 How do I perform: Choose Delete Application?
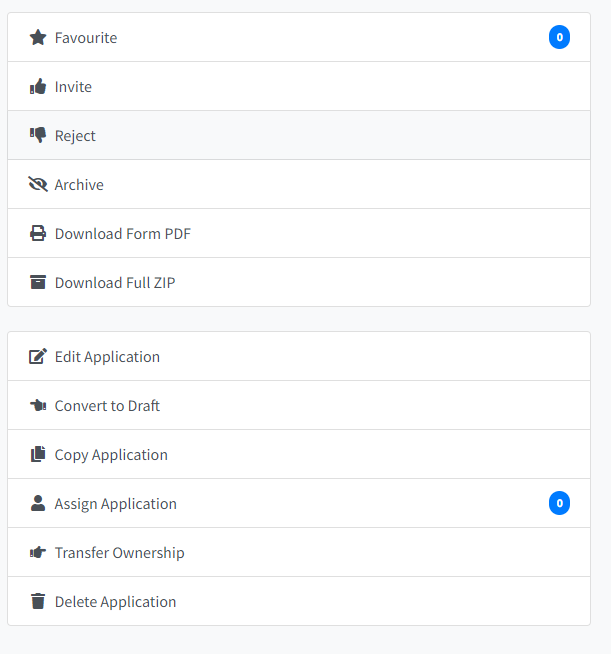299,601
